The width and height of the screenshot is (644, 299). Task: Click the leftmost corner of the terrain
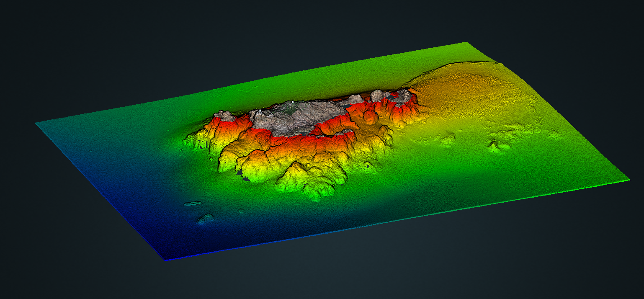(x=37, y=123)
